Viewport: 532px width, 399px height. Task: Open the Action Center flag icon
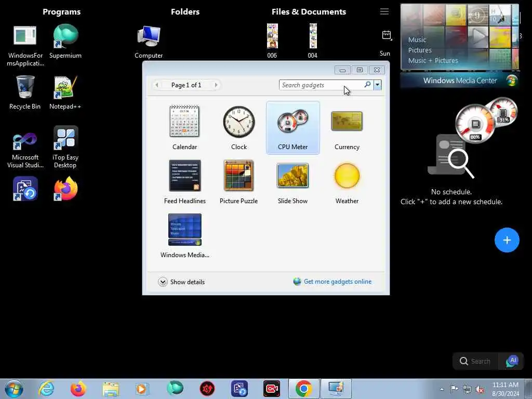[454, 389]
